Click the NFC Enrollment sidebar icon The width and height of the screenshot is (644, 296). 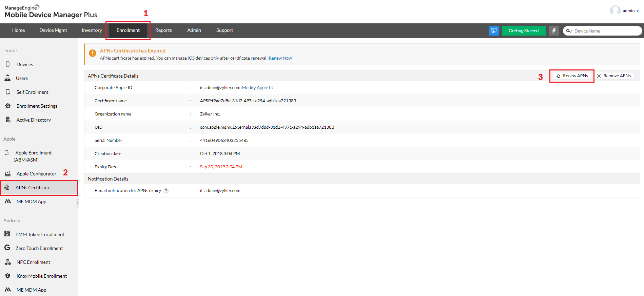[8, 262]
